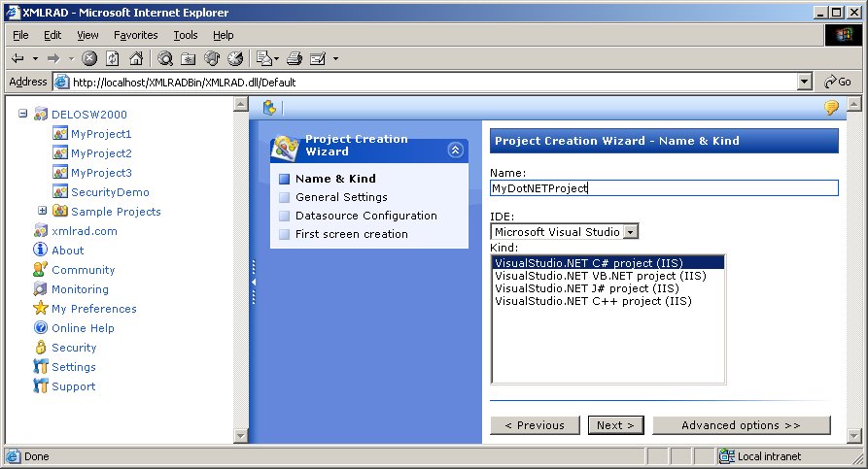Click the Print icon in toolbar
Viewport: 868px width, 469px height.
click(x=295, y=58)
